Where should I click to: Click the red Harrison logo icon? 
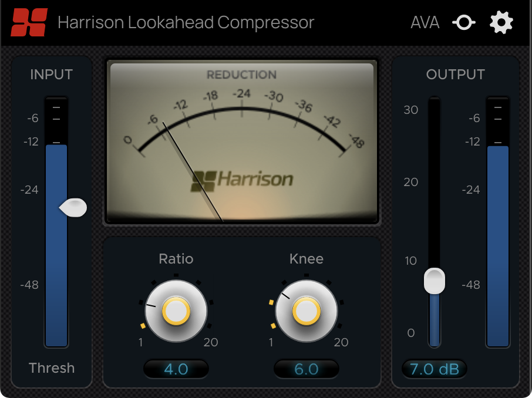point(29,22)
